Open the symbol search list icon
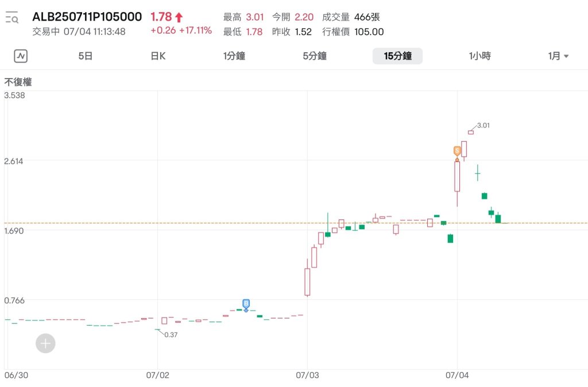This screenshot has width=588, height=387. coord(12,18)
